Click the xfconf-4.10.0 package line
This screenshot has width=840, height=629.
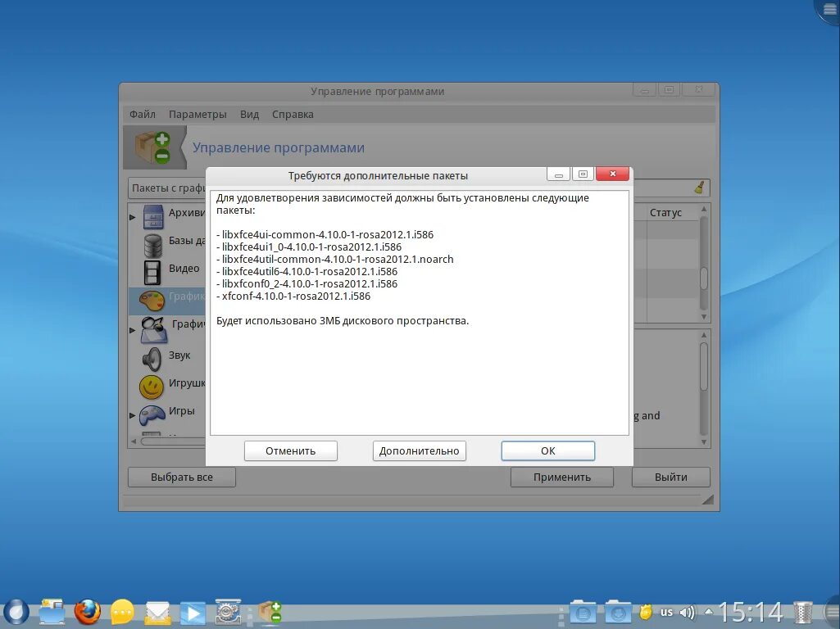pos(293,296)
